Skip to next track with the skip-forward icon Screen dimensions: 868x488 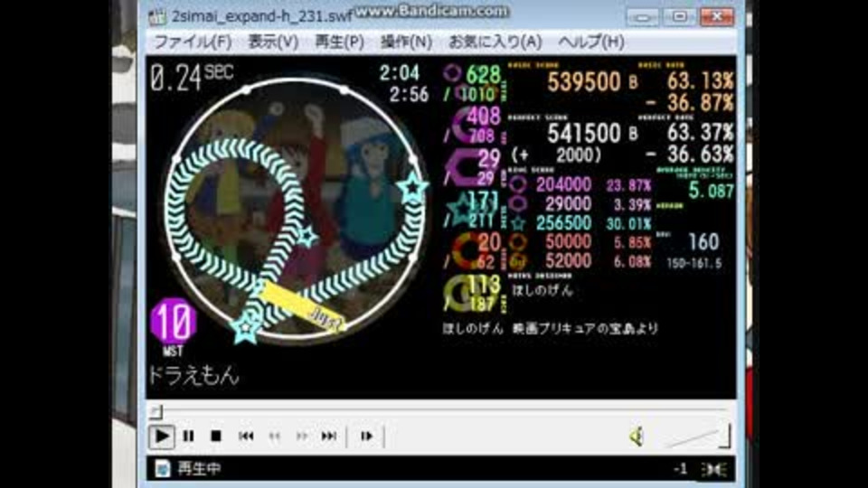329,436
